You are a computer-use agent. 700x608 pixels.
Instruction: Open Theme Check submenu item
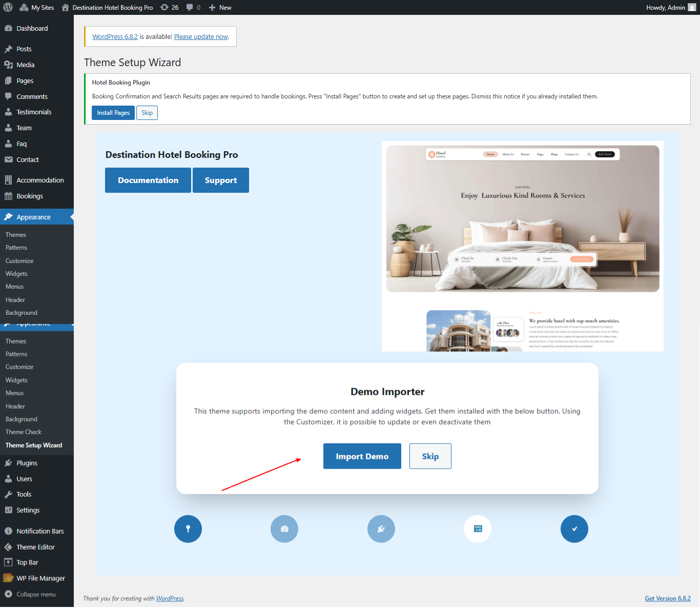pyautogui.click(x=24, y=432)
